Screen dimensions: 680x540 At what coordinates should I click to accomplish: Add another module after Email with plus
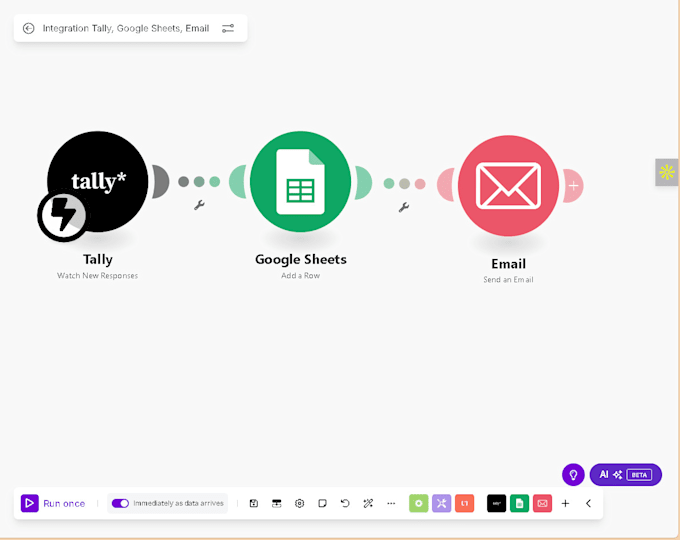pyautogui.click(x=573, y=186)
